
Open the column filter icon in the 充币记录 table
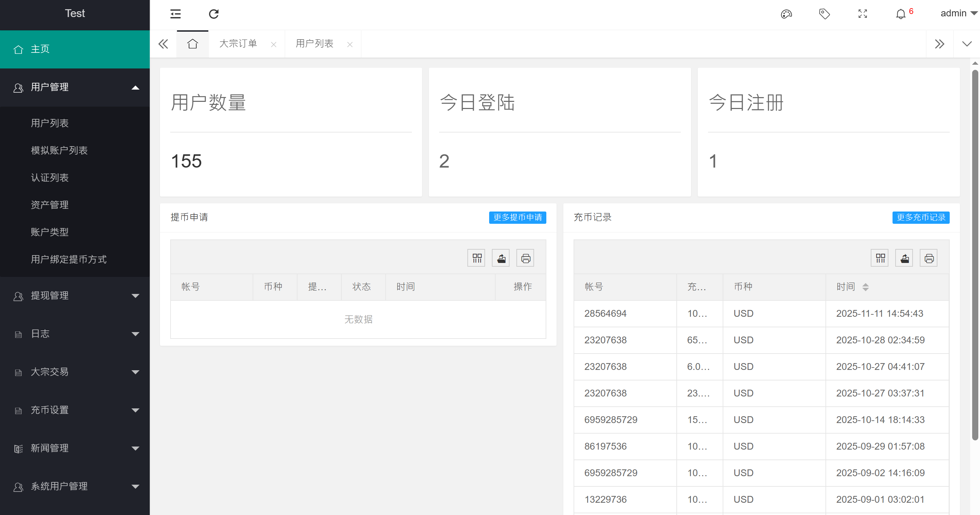[880, 259]
